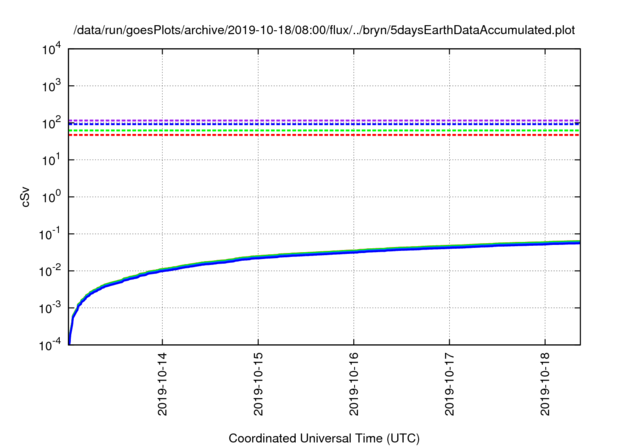Click the cSv y-axis title
The height and width of the screenshot is (448, 640).
click(25, 197)
